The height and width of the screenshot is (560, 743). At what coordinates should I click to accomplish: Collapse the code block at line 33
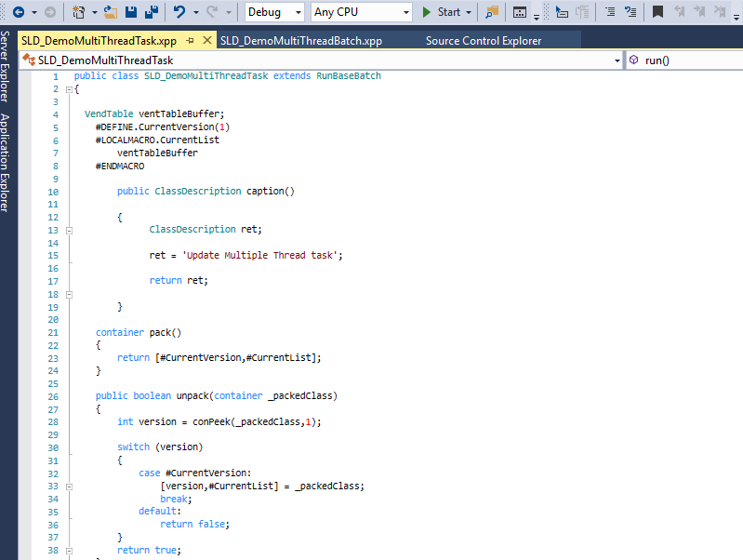coord(69,487)
